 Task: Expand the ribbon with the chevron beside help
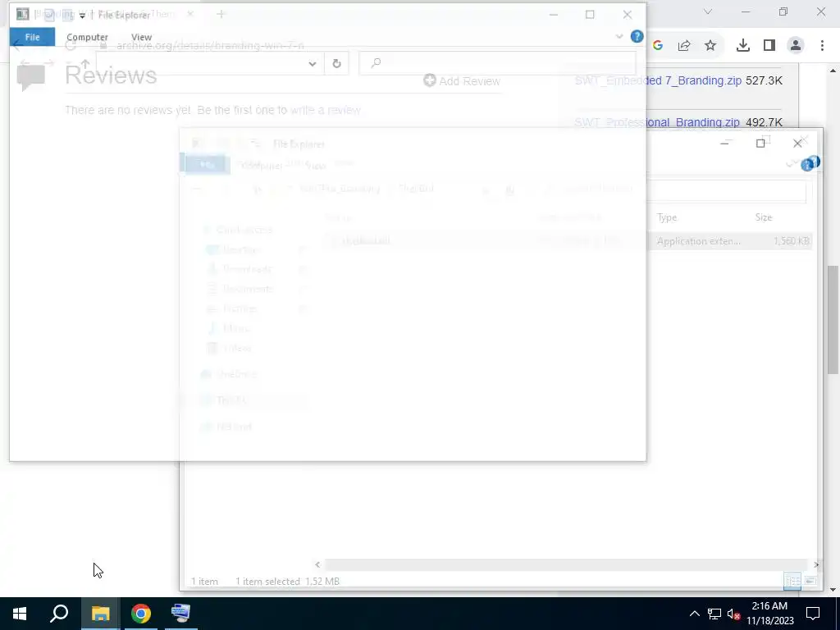pos(619,36)
